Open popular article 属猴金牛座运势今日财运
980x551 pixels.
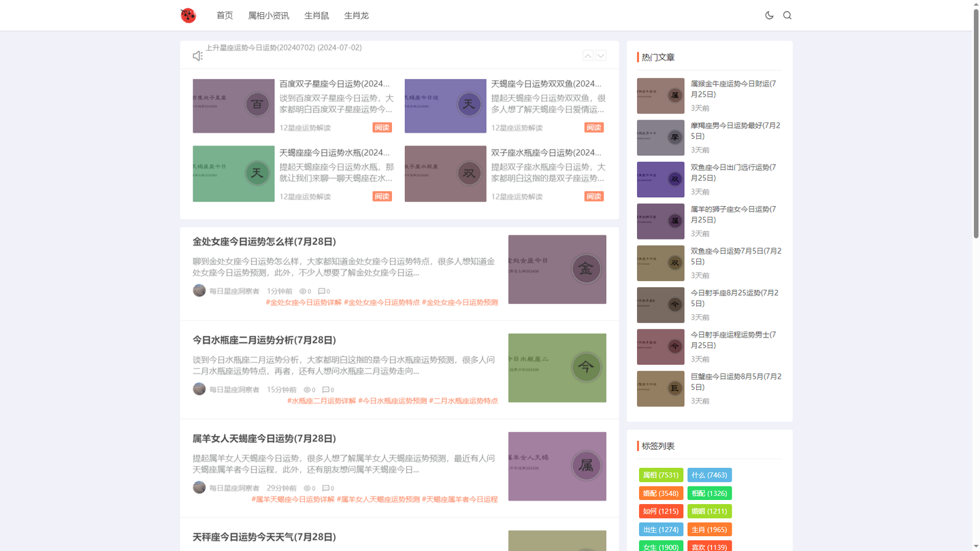coord(733,89)
